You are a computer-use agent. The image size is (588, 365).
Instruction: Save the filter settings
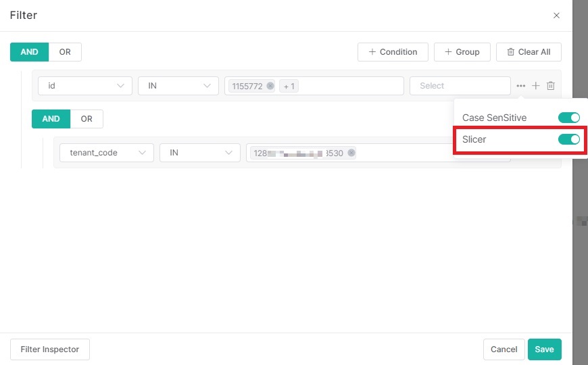click(x=544, y=349)
